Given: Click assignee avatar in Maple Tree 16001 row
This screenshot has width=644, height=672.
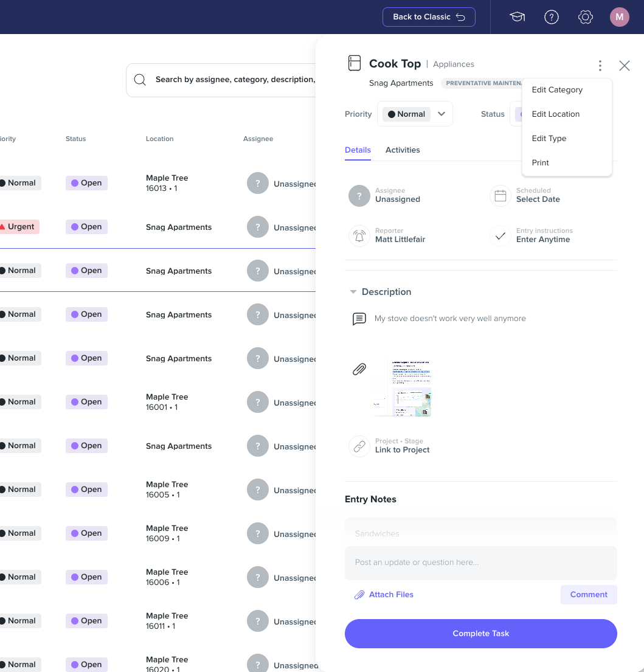Looking at the screenshot, I should click(257, 402).
